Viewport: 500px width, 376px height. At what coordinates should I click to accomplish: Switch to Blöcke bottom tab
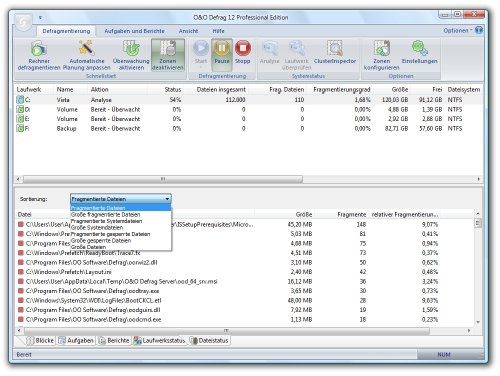[40, 340]
